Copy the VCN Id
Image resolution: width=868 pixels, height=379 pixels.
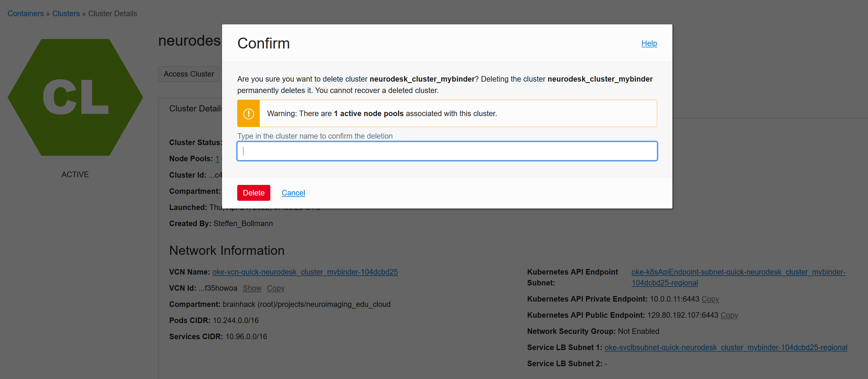(276, 288)
